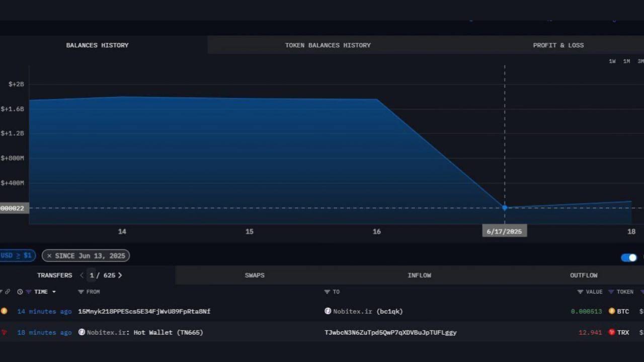Screen dimensions: 644x362
Task: Click the $+1.2B axis label
Action: [12, 133]
